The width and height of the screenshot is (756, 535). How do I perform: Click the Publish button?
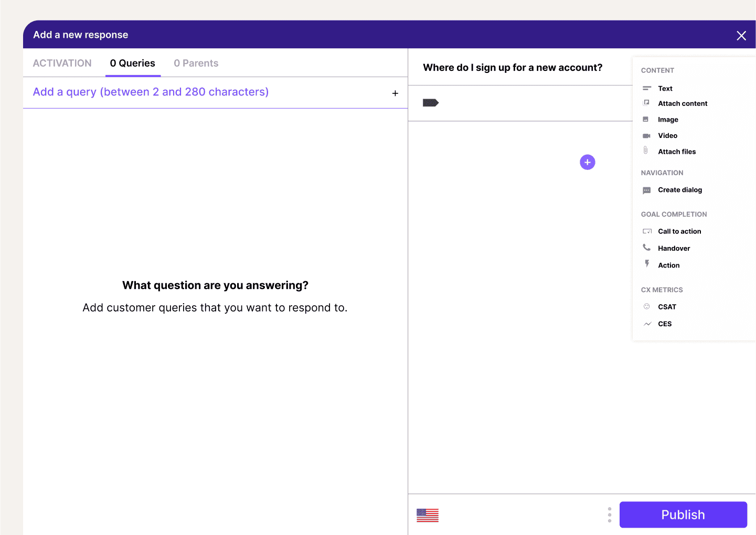(683, 515)
